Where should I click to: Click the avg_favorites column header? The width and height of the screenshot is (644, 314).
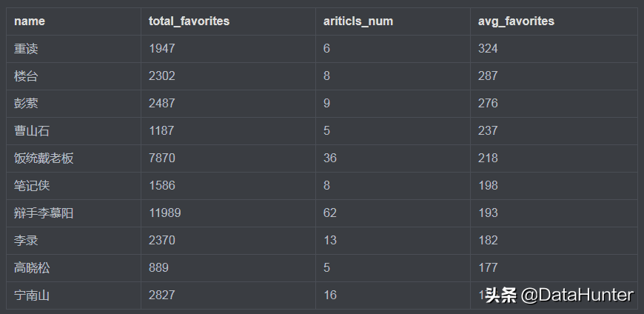(517, 21)
